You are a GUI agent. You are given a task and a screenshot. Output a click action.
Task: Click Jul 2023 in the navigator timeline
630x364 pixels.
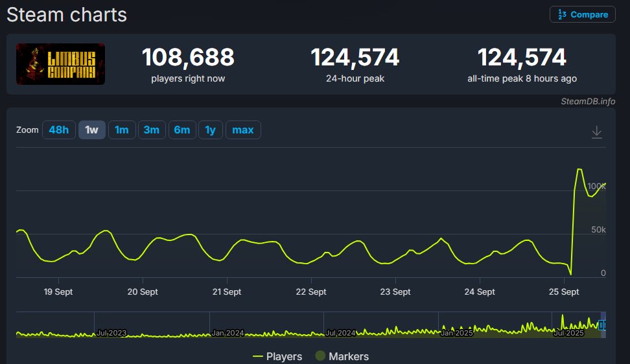[x=112, y=333]
